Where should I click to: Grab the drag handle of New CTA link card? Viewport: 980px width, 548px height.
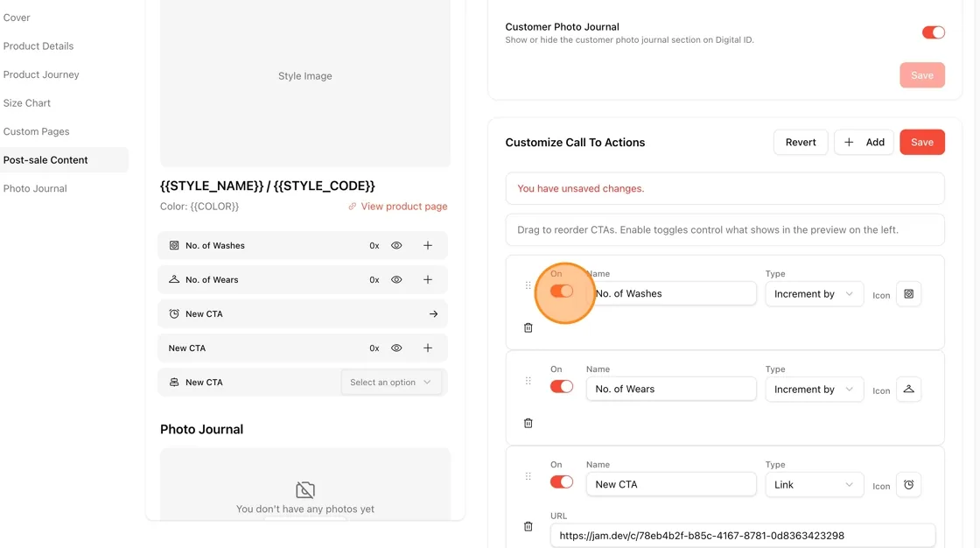click(x=528, y=477)
